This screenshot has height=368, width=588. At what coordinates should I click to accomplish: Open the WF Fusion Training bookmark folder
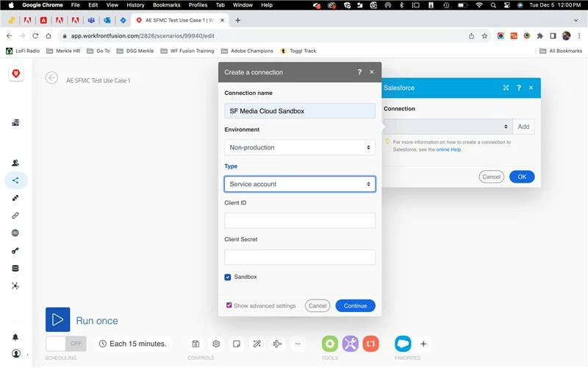click(187, 51)
